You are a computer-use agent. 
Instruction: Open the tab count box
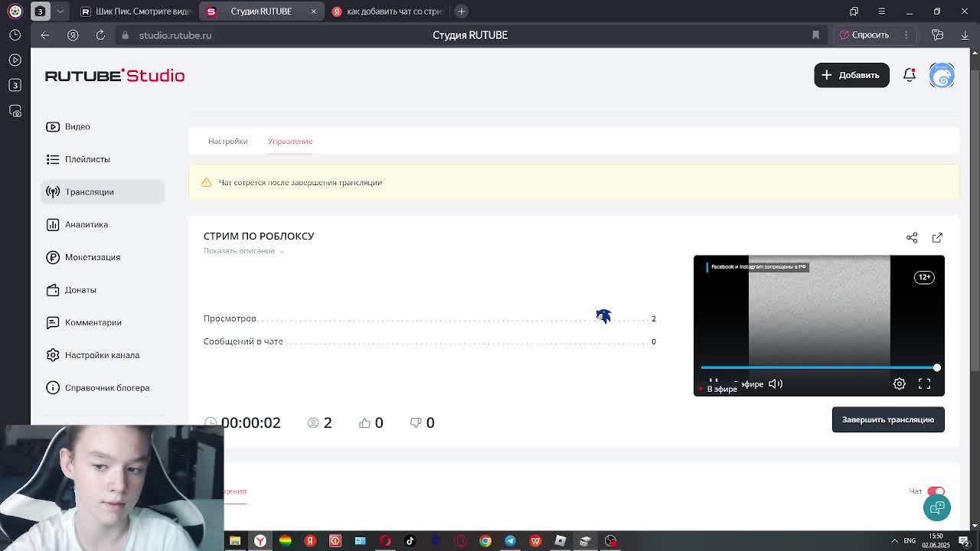pyautogui.click(x=41, y=11)
